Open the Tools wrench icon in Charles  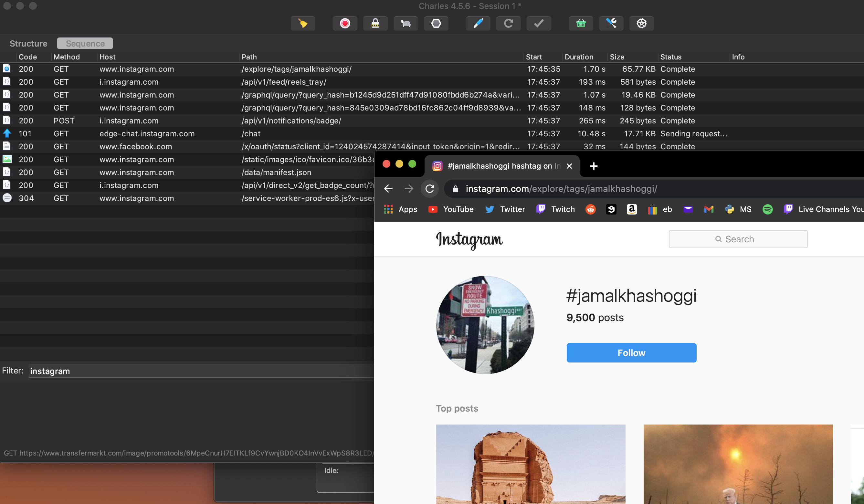[x=611, y=23]
